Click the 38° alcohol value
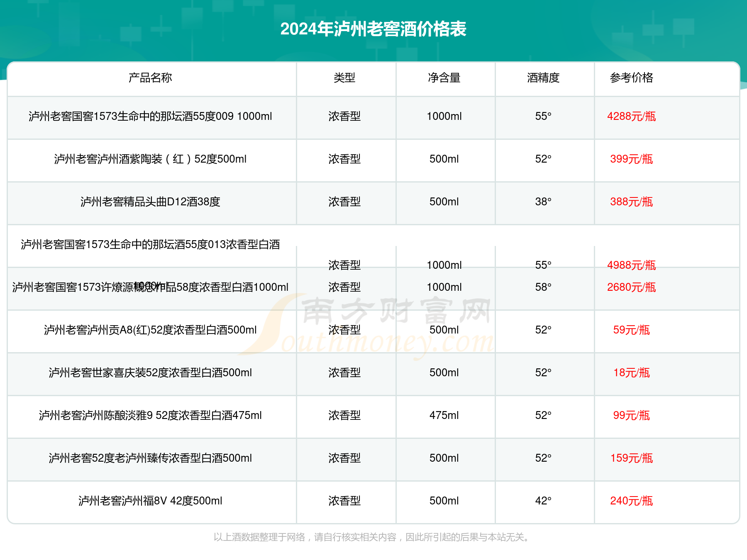Screen dimensions: 747x560 point(543,202)
